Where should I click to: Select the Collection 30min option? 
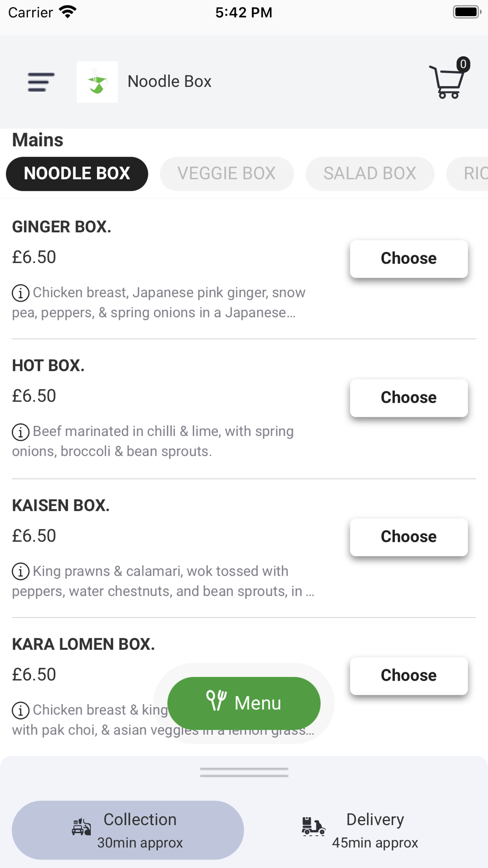coord(140,830)
